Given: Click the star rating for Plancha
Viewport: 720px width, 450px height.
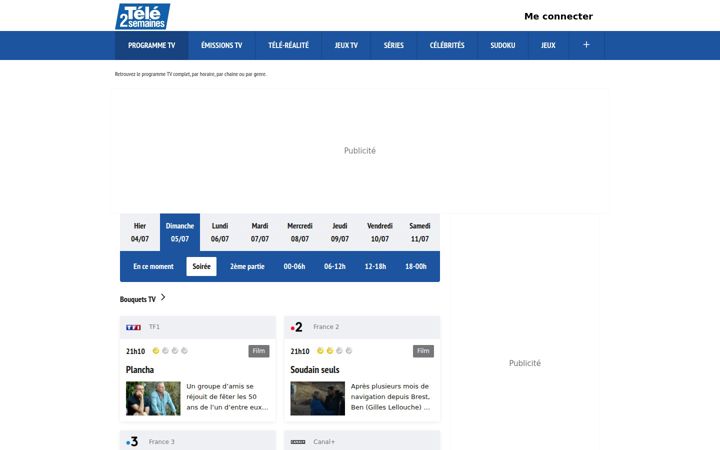Looking at the screenshot, I should click(x=170, y=351).
